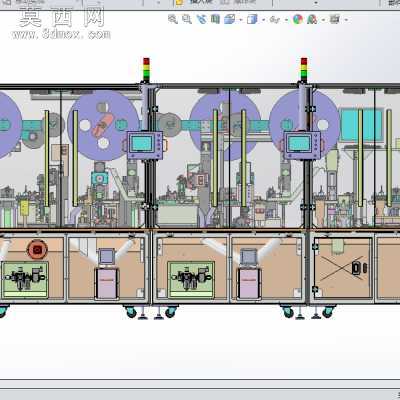Toggle the Section View tool
Screen dimensions: 400x400
[x=215, y=19]
